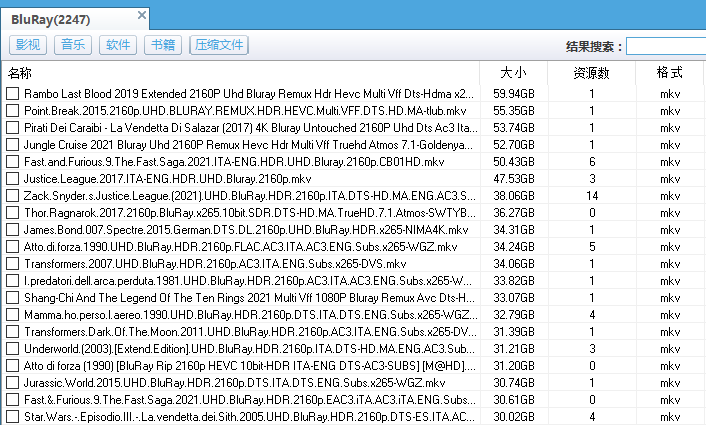Check the Shang-Chi row checkbox
706x425 pixels.
[x=13, y=298]
